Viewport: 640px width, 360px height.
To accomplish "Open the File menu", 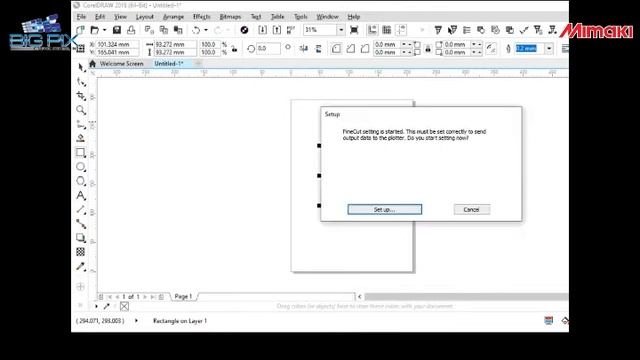I will click(81, 17).
